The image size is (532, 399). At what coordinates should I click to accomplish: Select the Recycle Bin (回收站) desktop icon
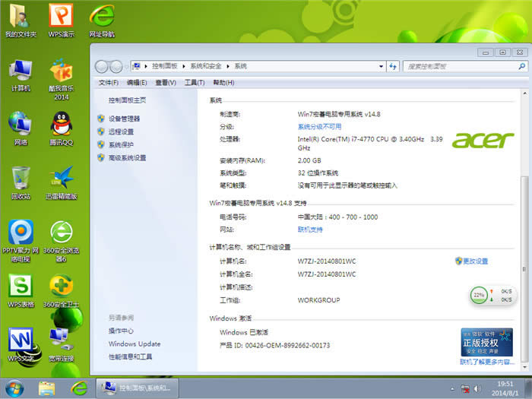21,179
